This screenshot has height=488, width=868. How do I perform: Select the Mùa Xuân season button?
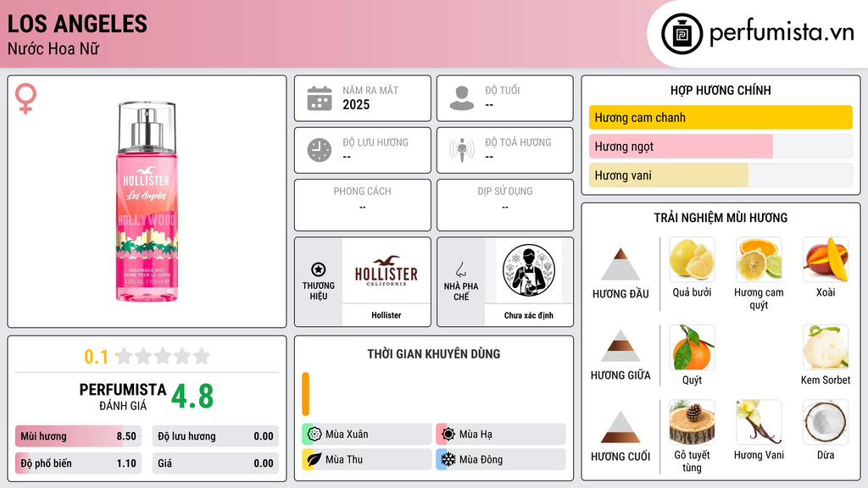point(367,435)
